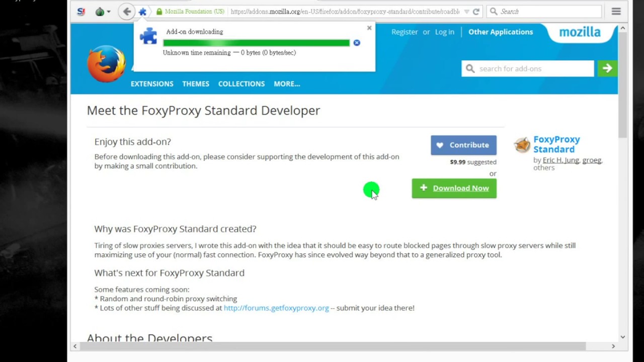644x362 pixels.
Task: Click the vertical scrollbar thumb
Action: coord(623,85)
